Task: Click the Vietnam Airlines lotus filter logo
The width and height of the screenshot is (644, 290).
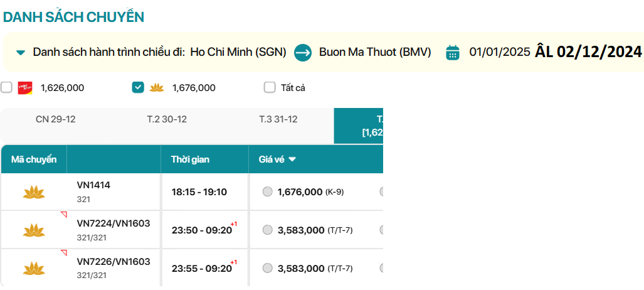Action: coord(156,88)
